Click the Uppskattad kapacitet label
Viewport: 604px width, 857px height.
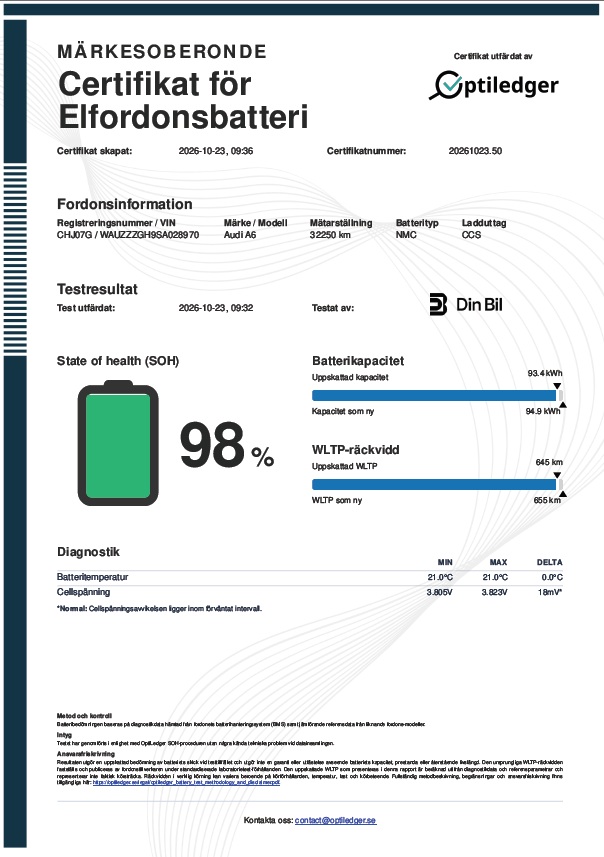pyautogui.click(x=350, y=378)
